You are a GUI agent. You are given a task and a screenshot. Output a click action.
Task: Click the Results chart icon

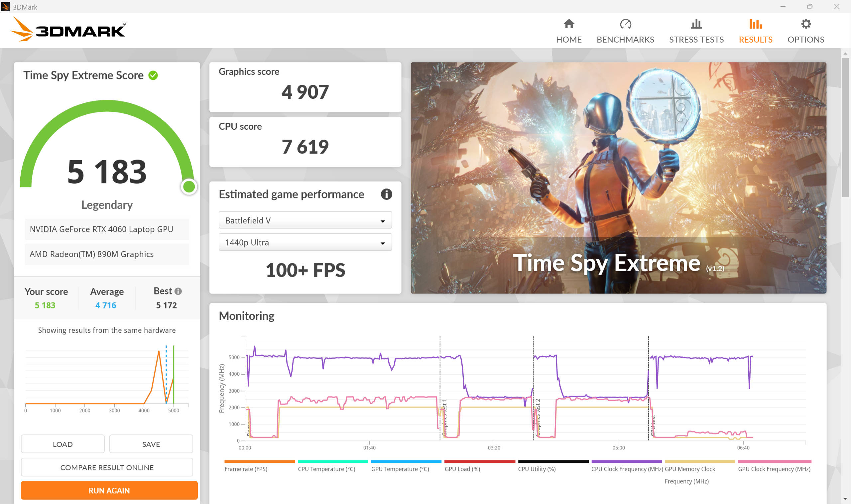[755, 24]
